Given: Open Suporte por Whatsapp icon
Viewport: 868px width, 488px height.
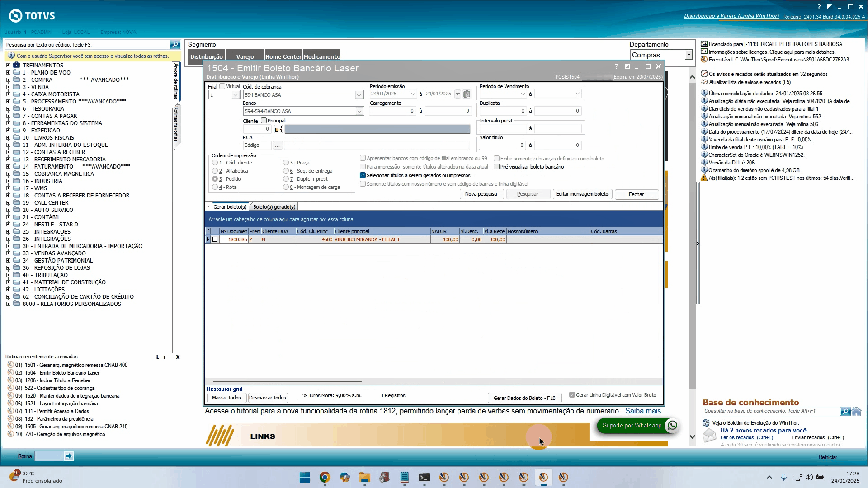Looking at the screenshot, I should point(672,425).
